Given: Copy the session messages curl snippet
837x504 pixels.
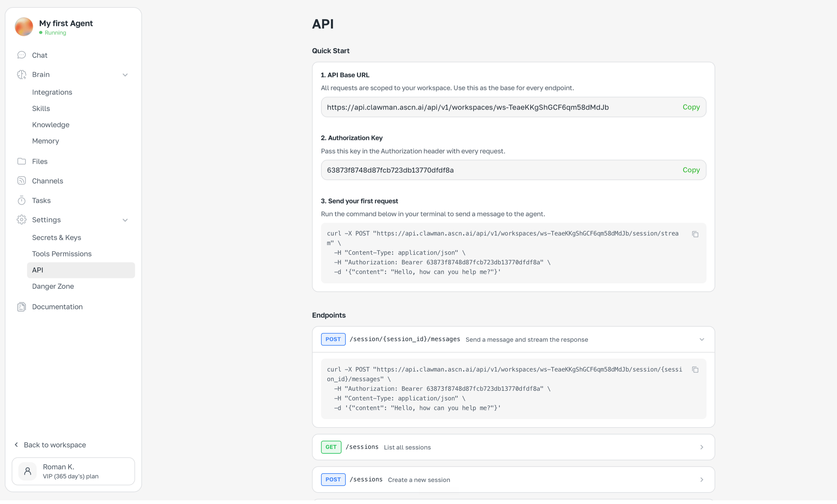Looking at the screenshot, I should (x=695, y=370).
